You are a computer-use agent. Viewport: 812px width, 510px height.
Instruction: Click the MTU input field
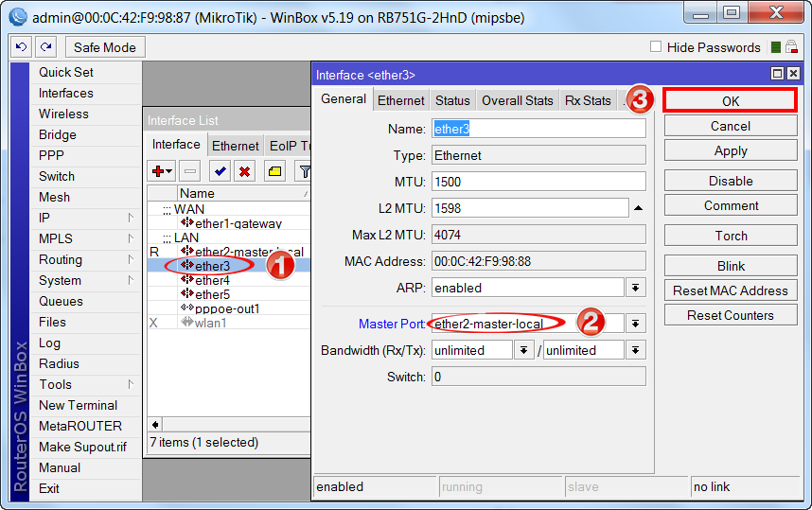[538, 182]
